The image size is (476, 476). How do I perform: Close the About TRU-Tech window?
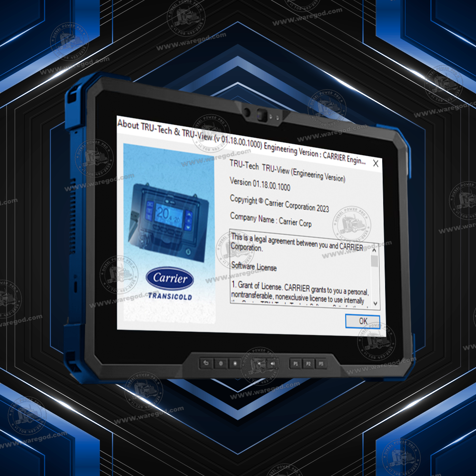tap(376, 163)
